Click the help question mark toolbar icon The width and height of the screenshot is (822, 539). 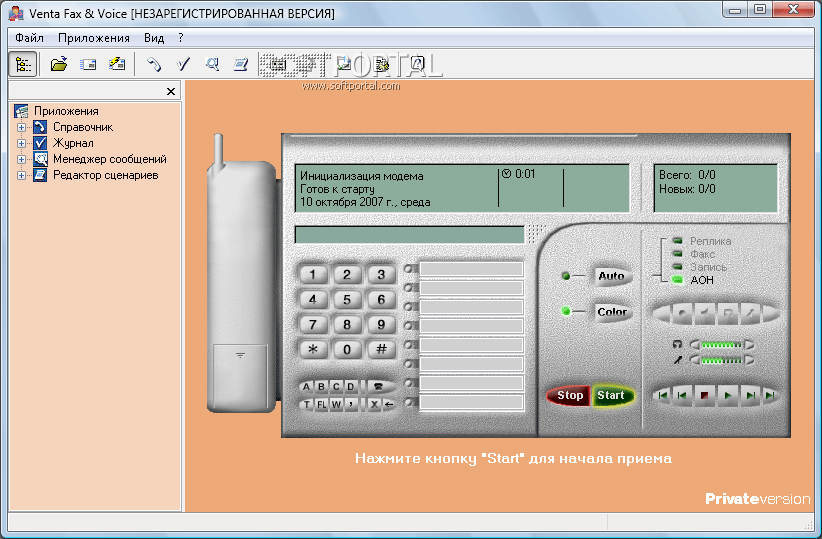coord(417,64)
